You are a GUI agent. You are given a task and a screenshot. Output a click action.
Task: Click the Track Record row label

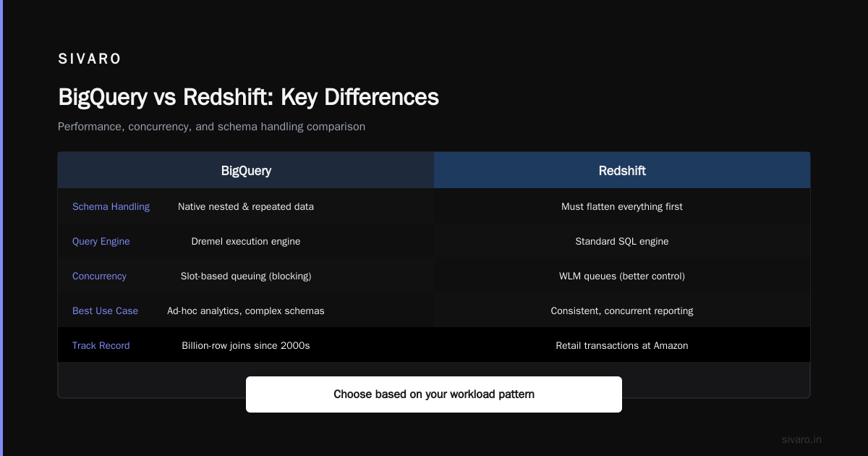pos(101,345)
